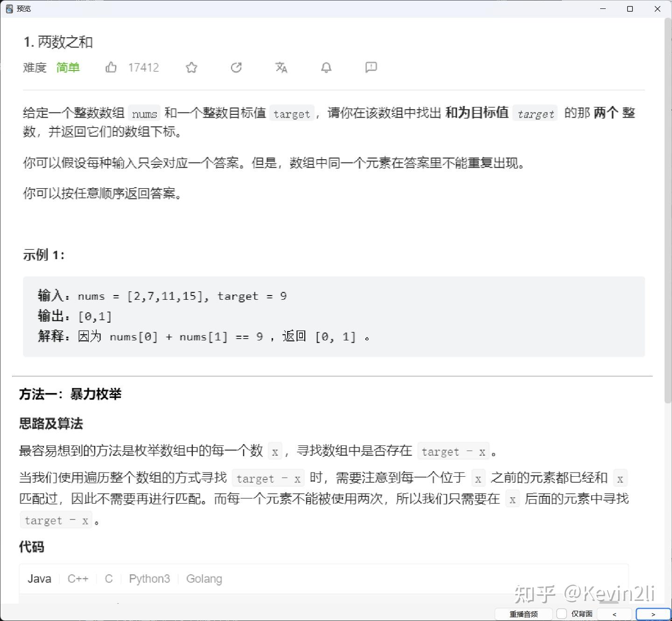Click the like count 17412

[x=143, y=67]
